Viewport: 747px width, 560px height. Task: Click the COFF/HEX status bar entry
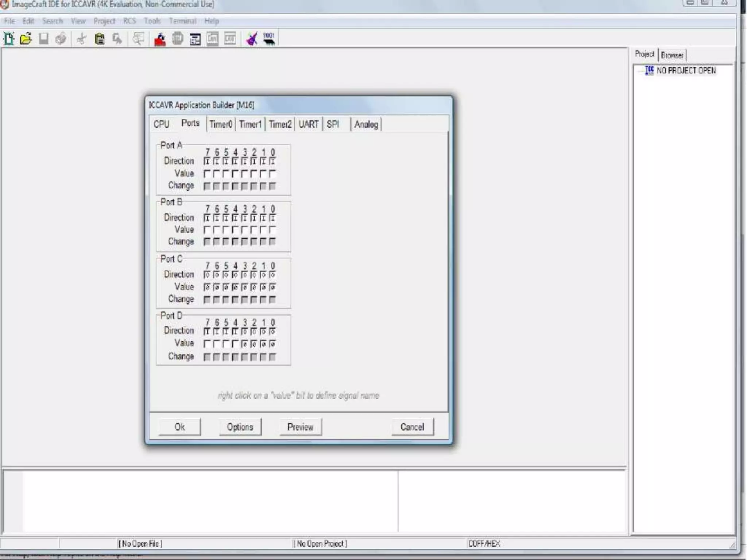click(484, 544)
